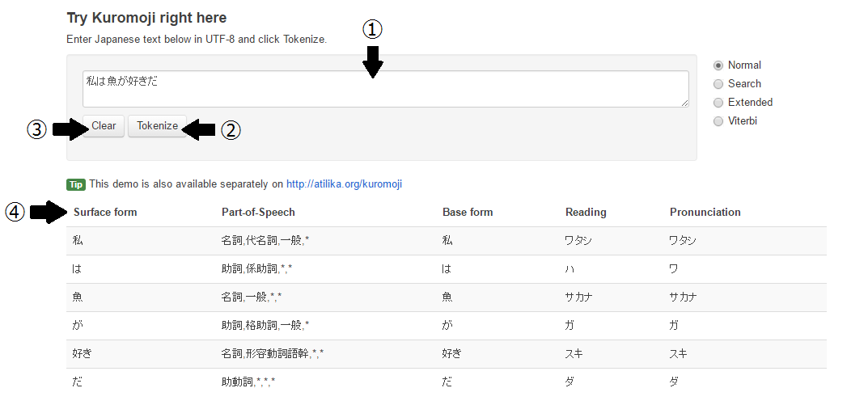Switch to Viterbi mode
Image resolution: width=868 pixels, height=405 pixels.
[x=718, y=121]
